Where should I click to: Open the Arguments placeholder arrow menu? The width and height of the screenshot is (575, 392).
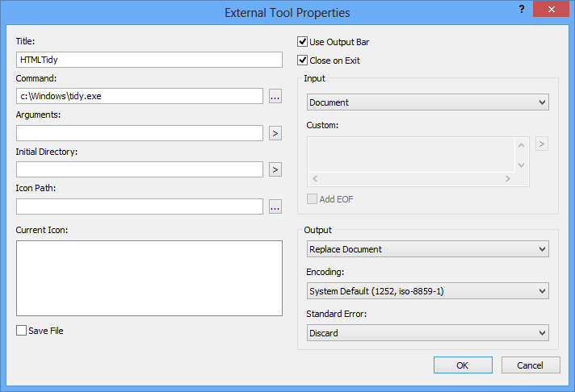[x=275, y=133]
